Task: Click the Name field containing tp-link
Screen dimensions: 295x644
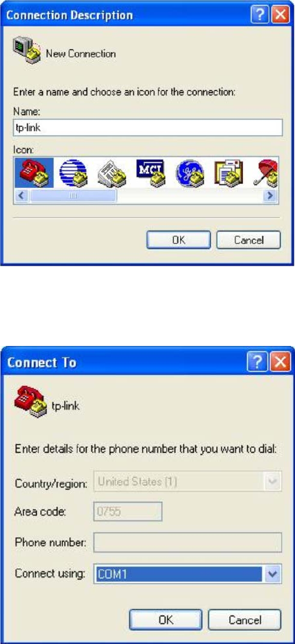Action: pos(147,128)
